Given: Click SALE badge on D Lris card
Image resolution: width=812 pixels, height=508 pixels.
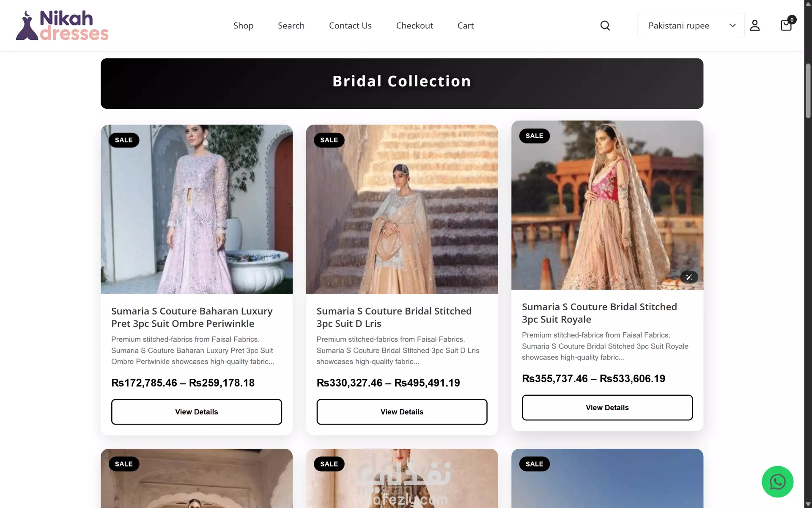Looking at the screenshot, I should (329, 140).
